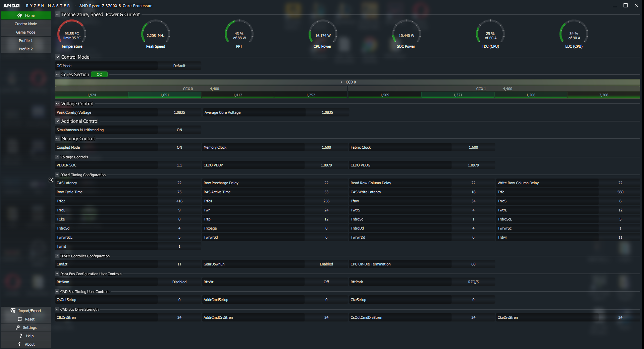Collapse the Memory Control section
Screen dimensions: 644x349
[57, 139]
